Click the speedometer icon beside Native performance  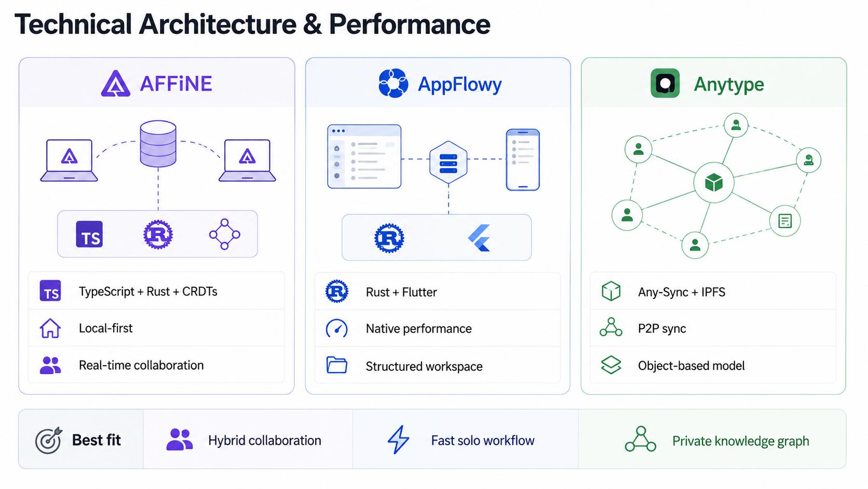coord(337,328)
